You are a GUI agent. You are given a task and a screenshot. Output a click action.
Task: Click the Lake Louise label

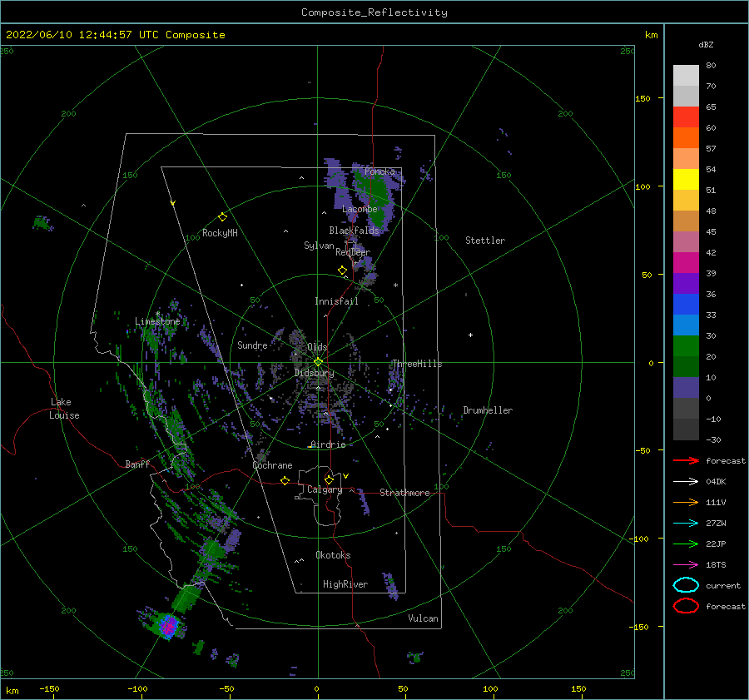(x=64, y=409)
